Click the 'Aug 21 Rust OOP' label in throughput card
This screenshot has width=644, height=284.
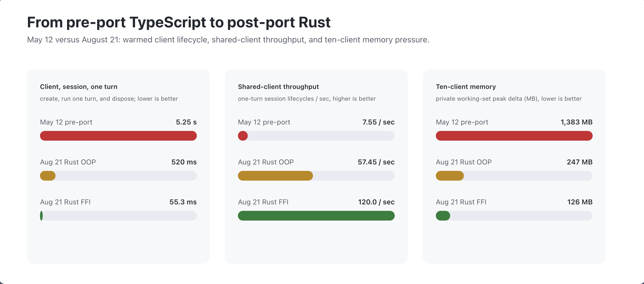(266, 162)
